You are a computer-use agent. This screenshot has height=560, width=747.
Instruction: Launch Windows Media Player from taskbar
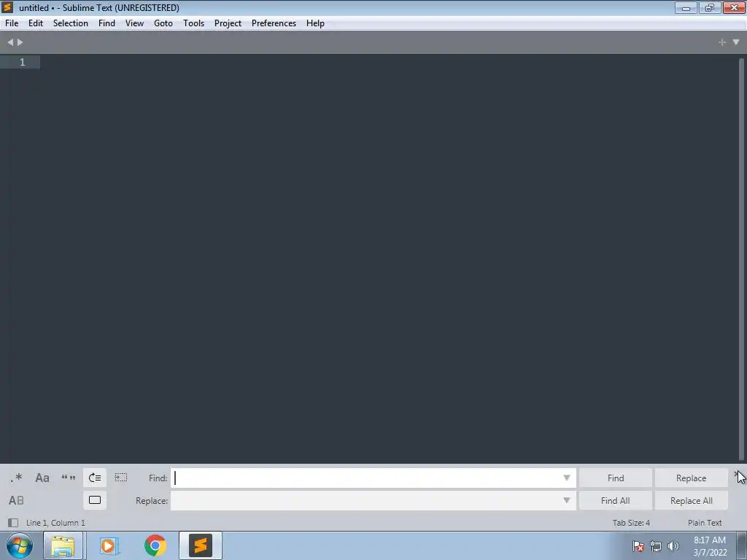click(x=108, y=545)
